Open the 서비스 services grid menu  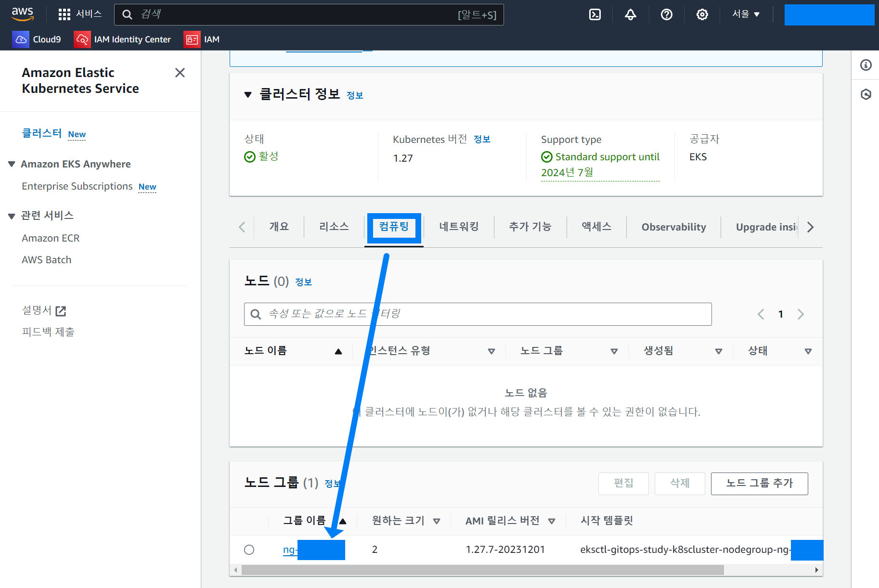(80, 14)
